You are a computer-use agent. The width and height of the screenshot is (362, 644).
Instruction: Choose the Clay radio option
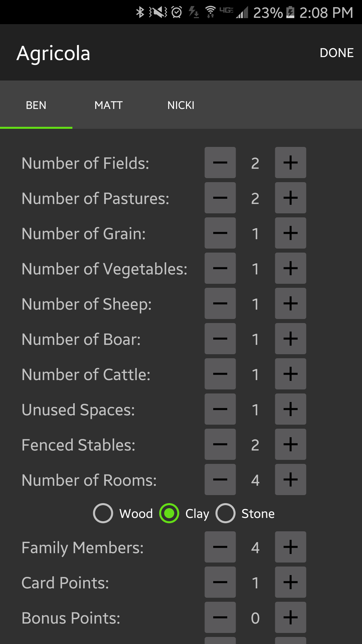click(169, 513)
